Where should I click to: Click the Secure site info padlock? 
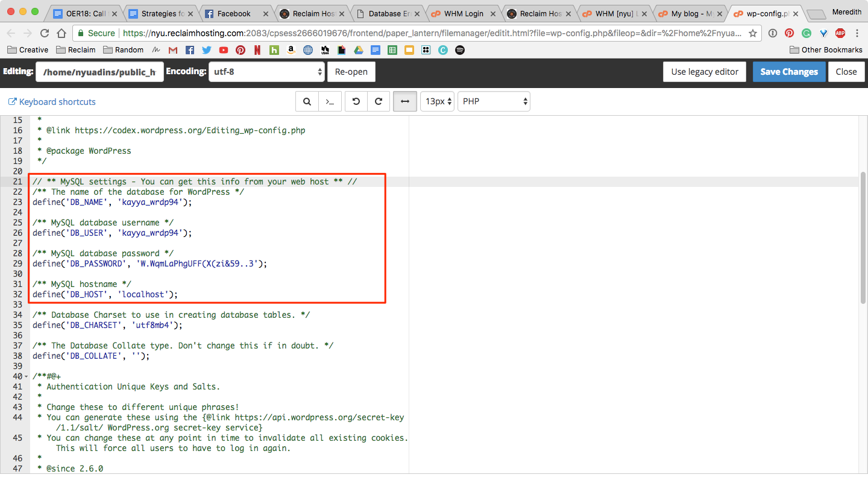(x=80, y=33)
